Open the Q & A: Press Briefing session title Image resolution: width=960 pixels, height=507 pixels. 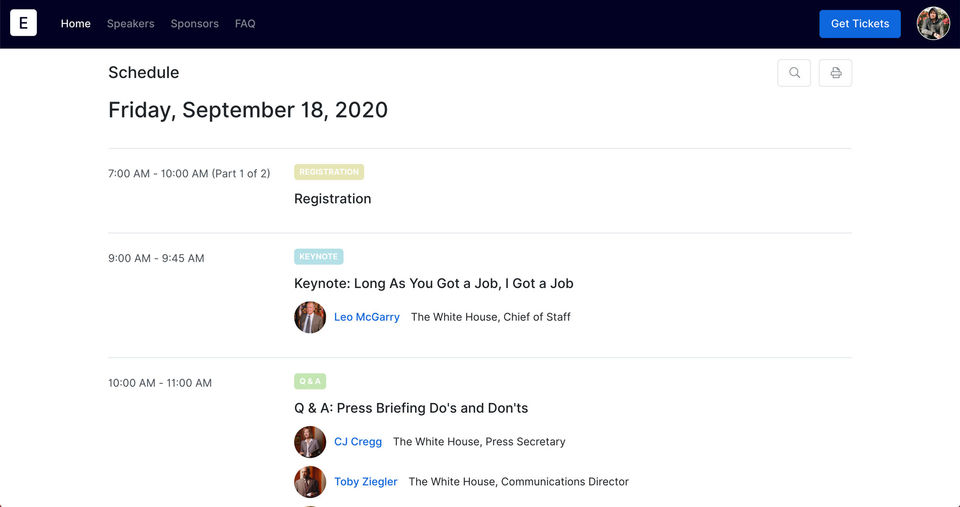(411, 408)
